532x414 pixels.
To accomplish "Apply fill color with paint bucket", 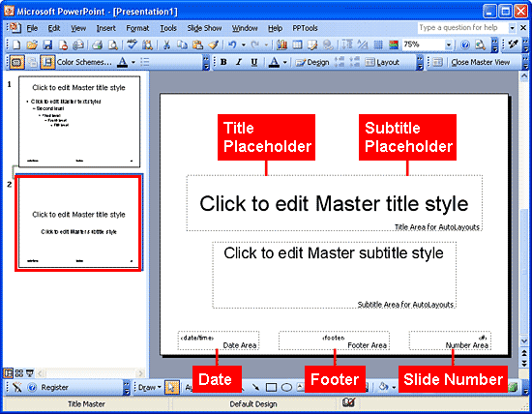I will coord(384,387).
